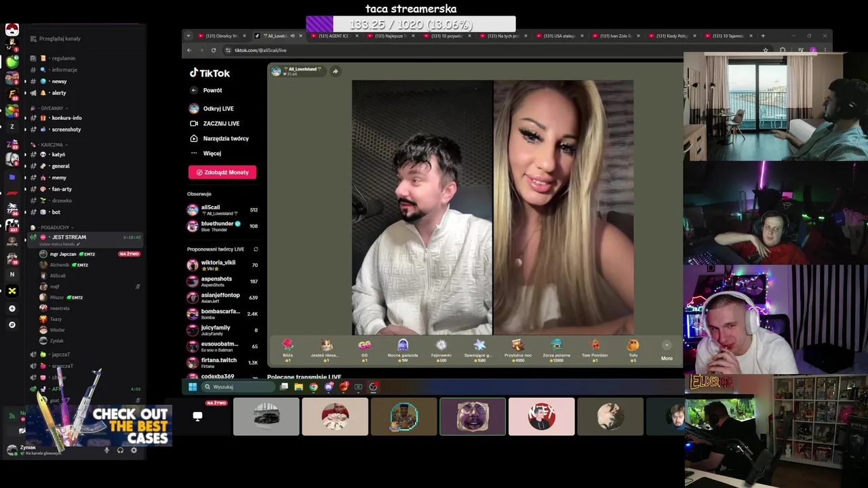Collapse the KARCZMA channel category
This screenshot has height=488, width=868.
point(52,144)
